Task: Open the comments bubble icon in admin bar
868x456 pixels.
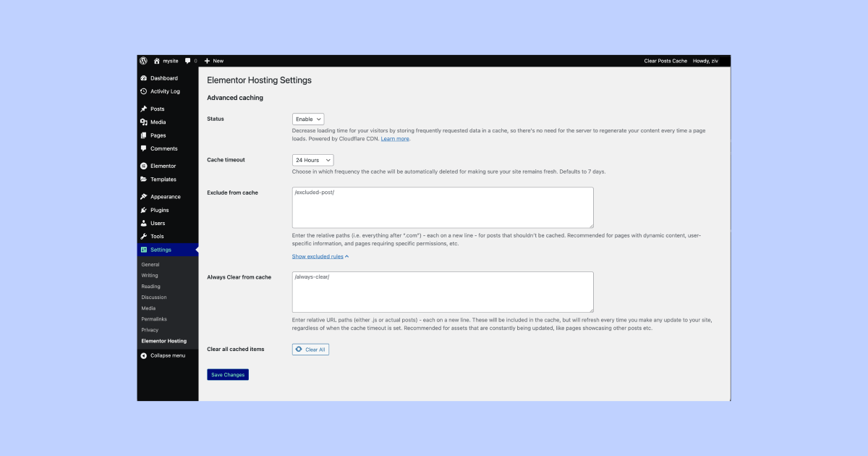Action: pos(188,61)
